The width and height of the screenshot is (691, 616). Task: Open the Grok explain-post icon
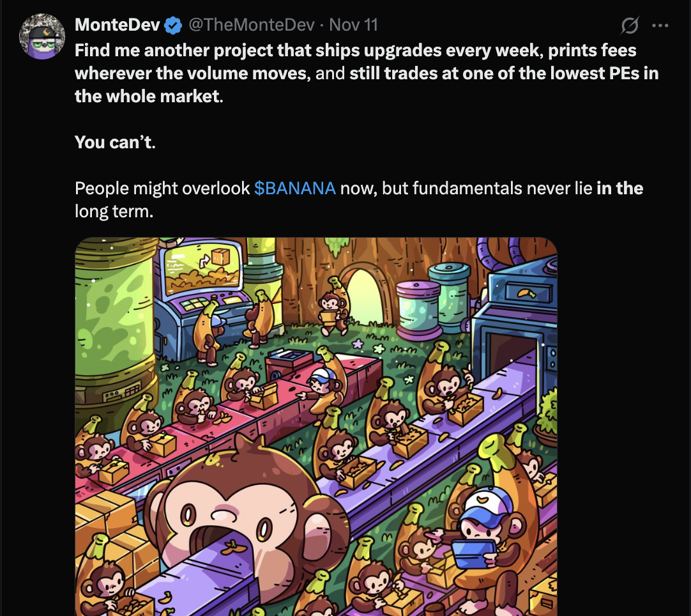pos(629,25)
